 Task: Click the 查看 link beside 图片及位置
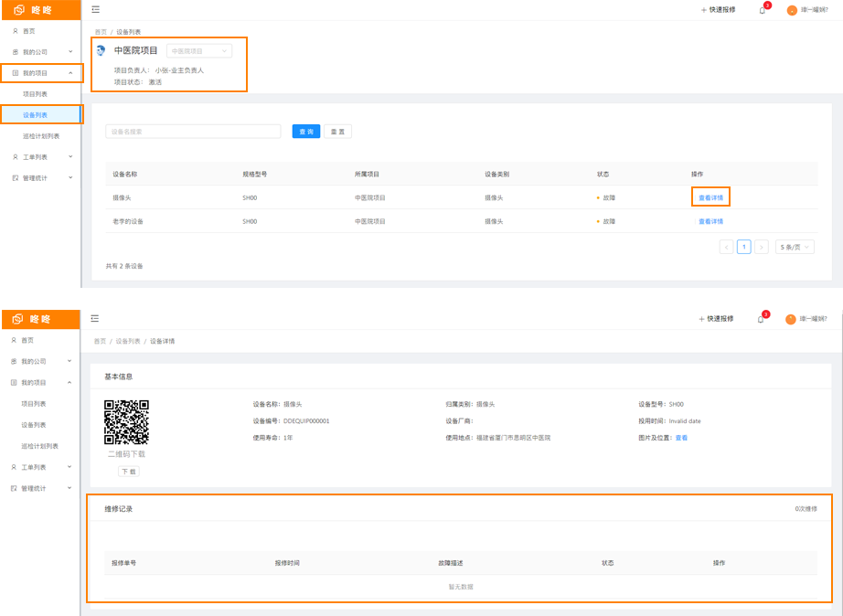(x=681, y=438)
